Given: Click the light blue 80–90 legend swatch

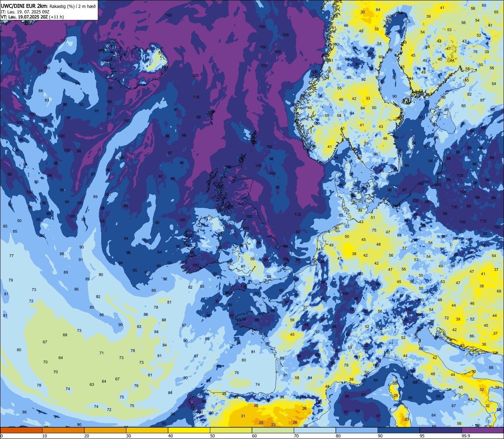Looking at the screenshot, I should 357,430.
